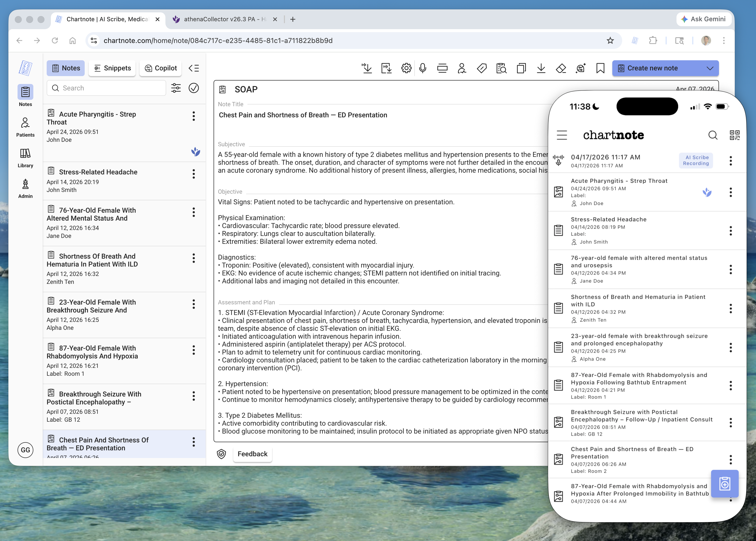The image size is (756, 541).
Task: Tap the search magnifier in phone app
Action: pos(713,135)
